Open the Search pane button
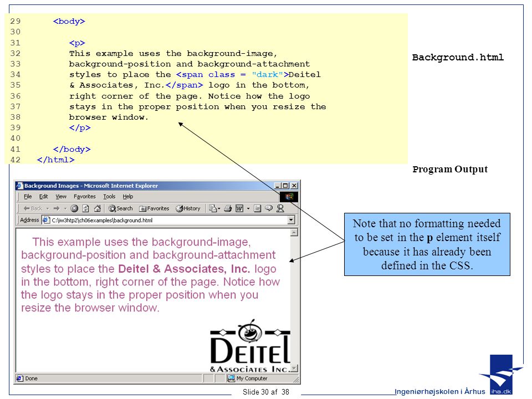532x399 pixels. click(120, 208)
